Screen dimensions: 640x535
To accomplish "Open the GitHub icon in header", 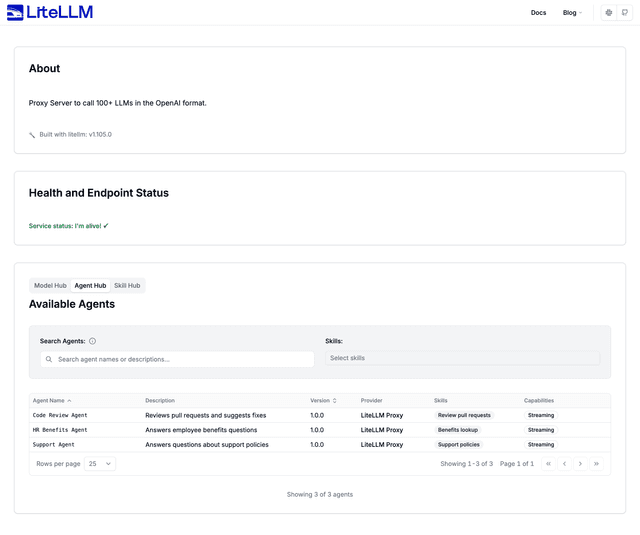I will point(624,13).
